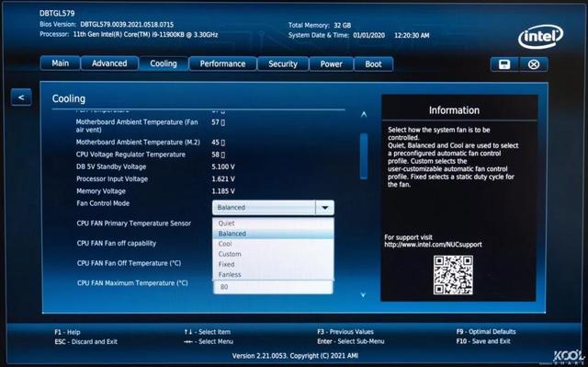Select the Fan Control Mode label
The image size is (588, 367).
pos(103,203)
